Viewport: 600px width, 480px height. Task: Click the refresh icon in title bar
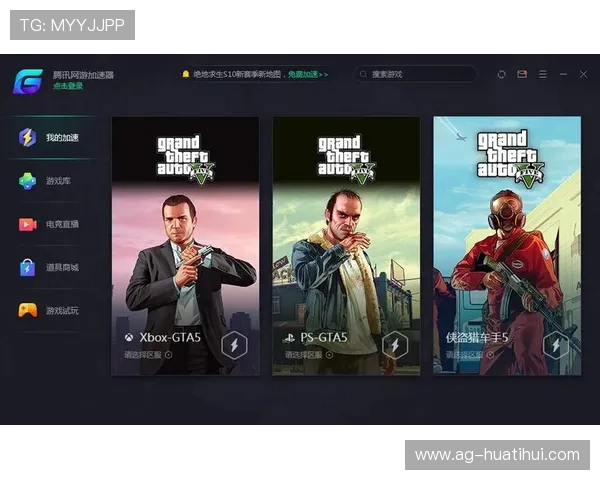(501, 74)
